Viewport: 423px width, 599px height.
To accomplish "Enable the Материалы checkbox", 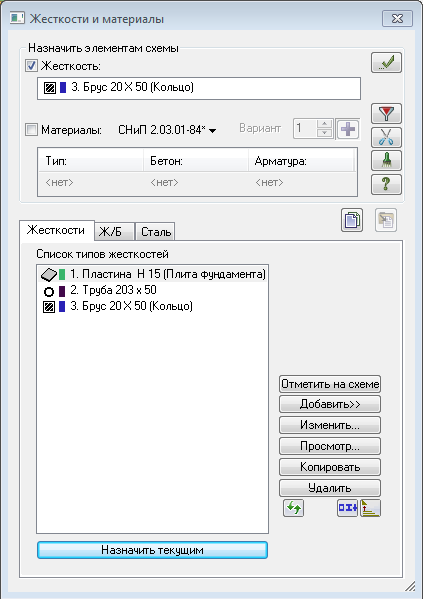I will tap(31, 130).
